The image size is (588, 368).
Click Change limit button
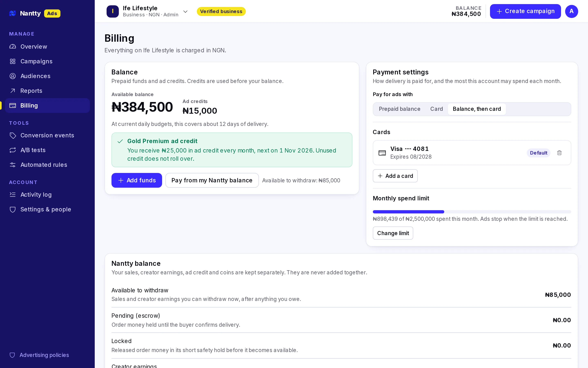393,233
